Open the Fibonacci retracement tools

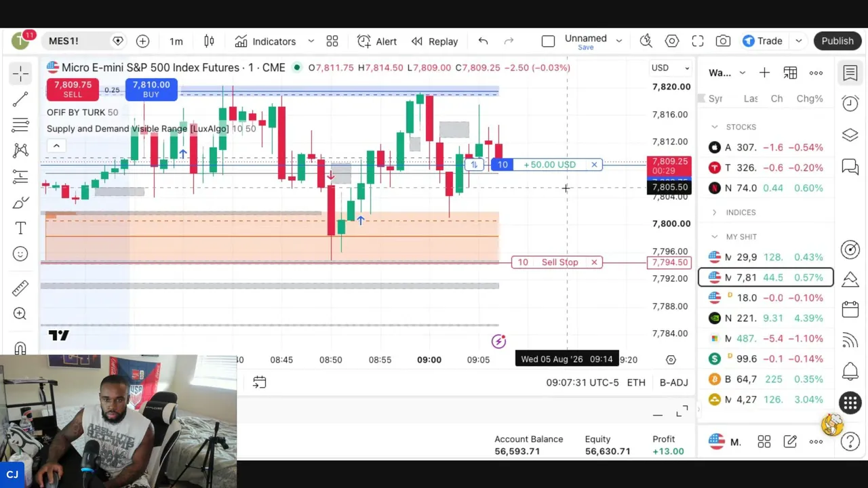(x=20, y=125)
